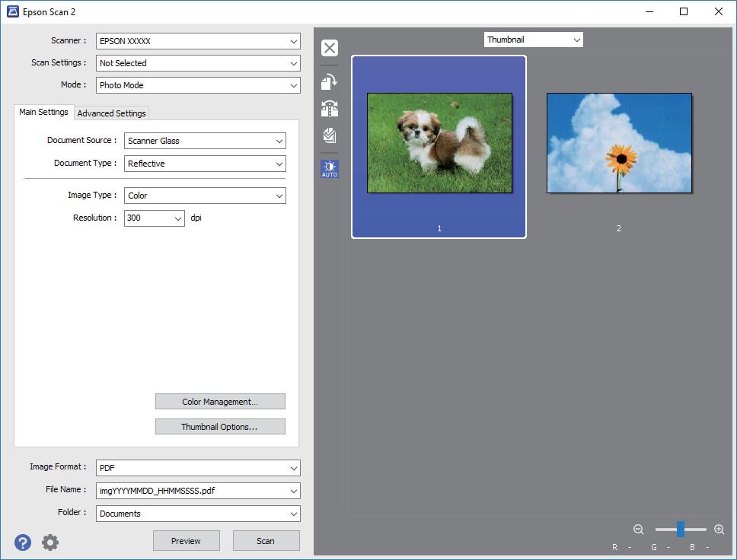Click the delete marquee X icon
Image resolution: width=737 pixels, height=560 pixels.
point(330,48)
